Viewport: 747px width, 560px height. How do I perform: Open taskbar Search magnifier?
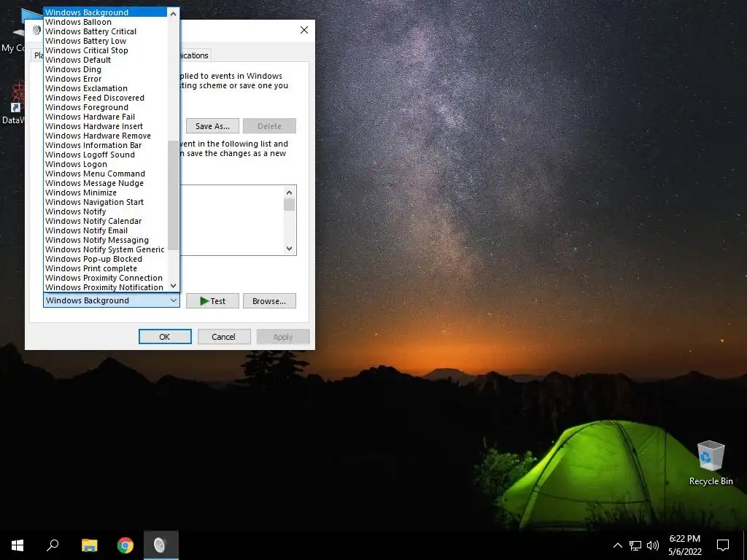tap(53, 545)
